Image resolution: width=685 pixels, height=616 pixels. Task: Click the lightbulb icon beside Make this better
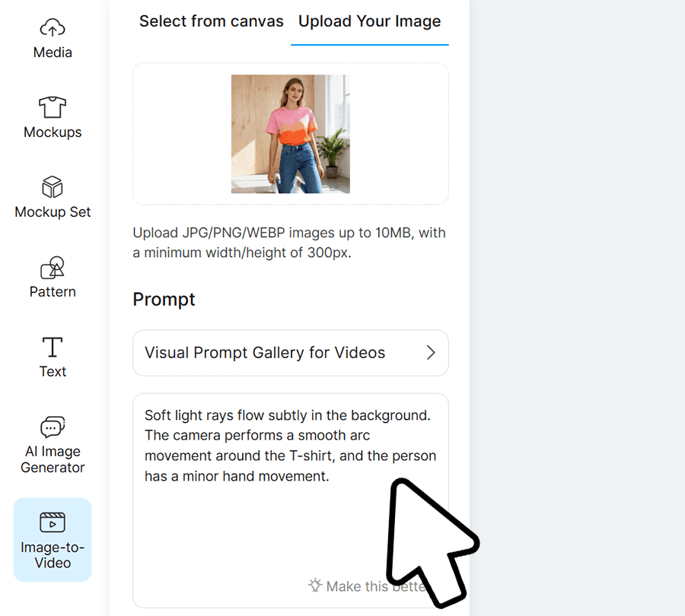(315, 586)
